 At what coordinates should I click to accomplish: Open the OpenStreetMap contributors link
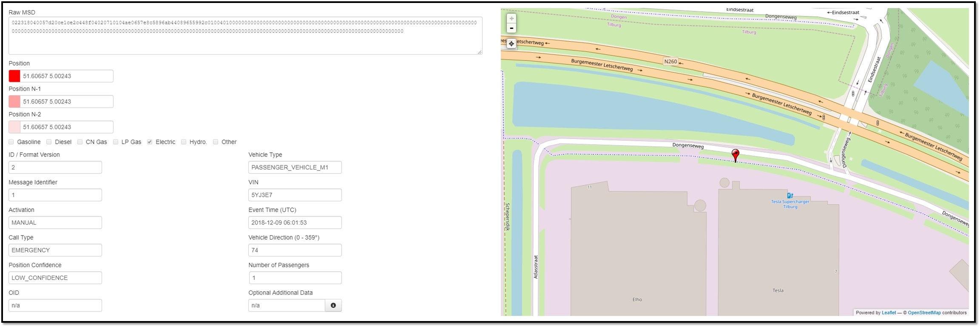[x=924, y=313]
